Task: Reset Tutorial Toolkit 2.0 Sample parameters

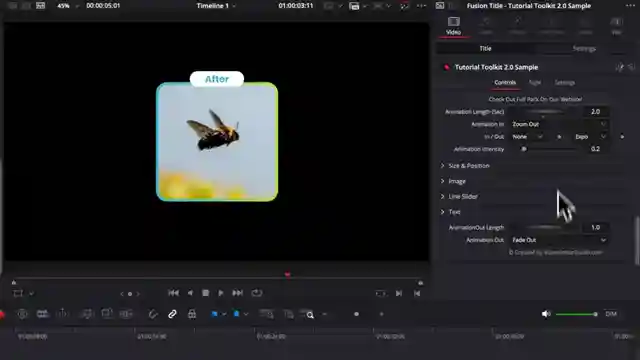Action: tap(631, 67)
